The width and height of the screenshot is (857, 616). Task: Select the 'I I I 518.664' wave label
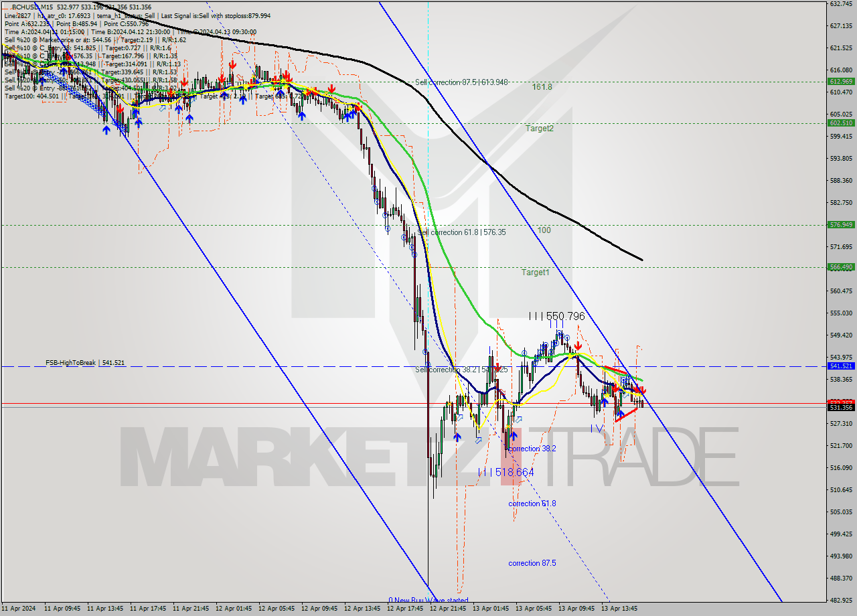pyautogui.click(x=506, y=473)
